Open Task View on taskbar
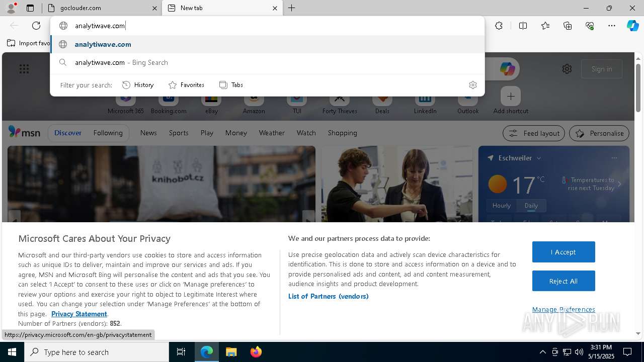Image resolution: width=644 pixels, height=362 pixels. tap(181, 352)
